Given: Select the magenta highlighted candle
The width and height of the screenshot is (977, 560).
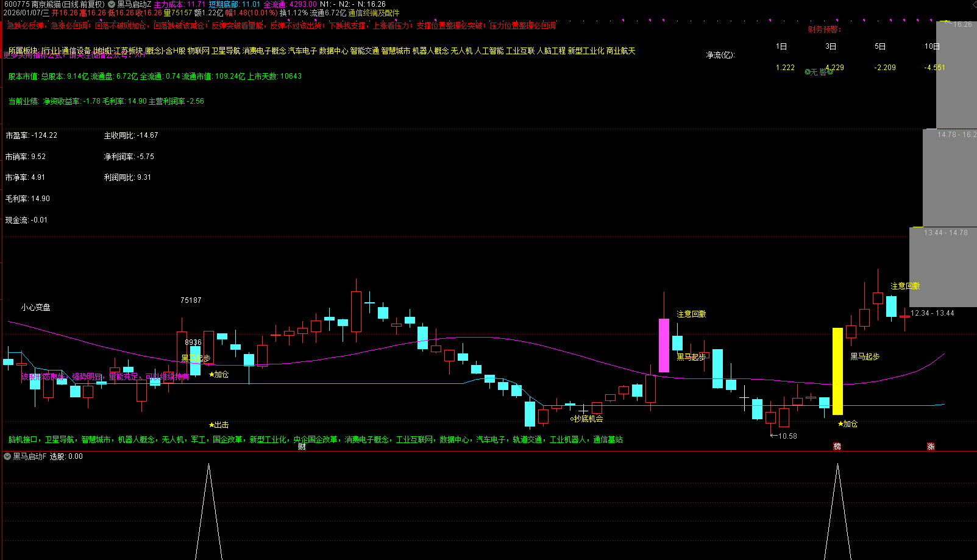Looking at the screenshot, I should 664,345.
